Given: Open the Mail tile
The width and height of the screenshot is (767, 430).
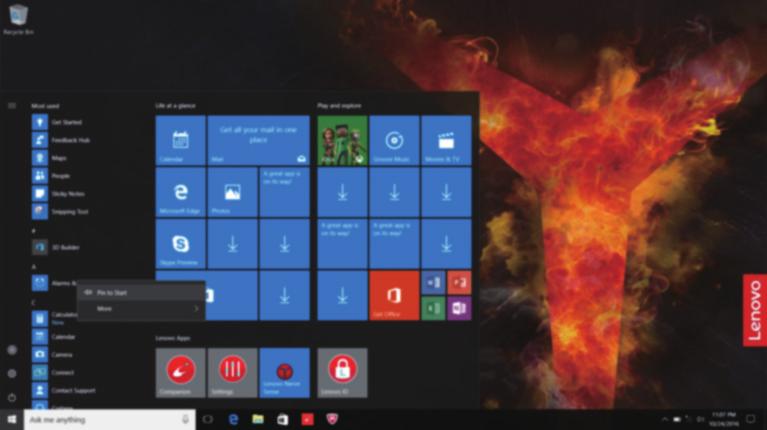Looking at the screenshot, I should pos(258,140).
